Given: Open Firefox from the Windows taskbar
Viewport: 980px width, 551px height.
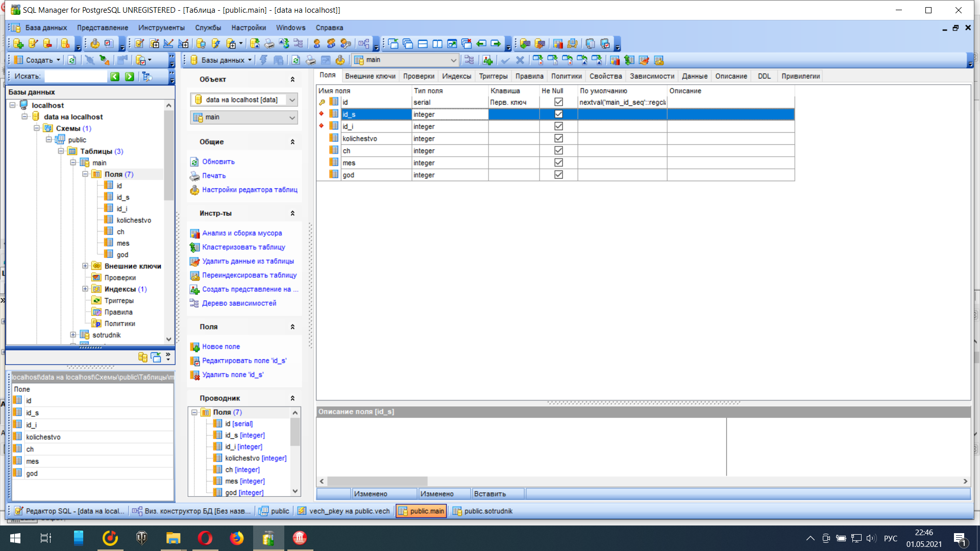Looking at the screenshot, I should pyautogui.click(x=236, y=538).
